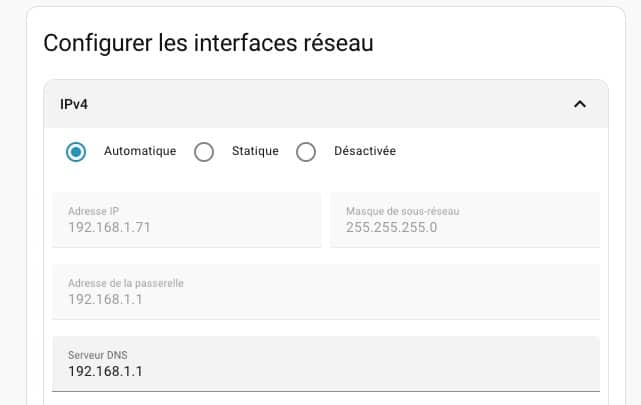Image resolution: width=641 pixels, height=405 pixels.
Task: Click the IPv4 panel header label
Action: (x=75, y=104)
